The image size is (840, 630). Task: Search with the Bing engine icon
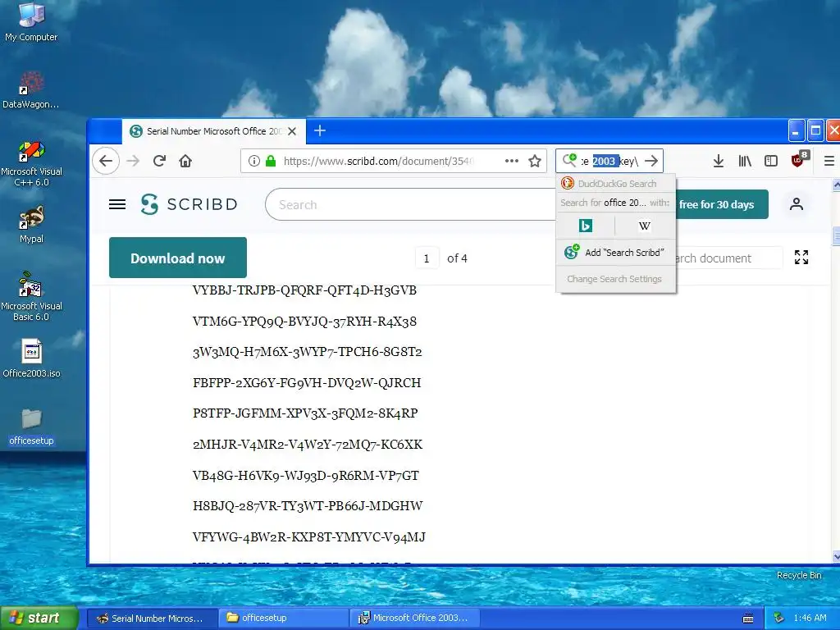click(x=586, y=226)
